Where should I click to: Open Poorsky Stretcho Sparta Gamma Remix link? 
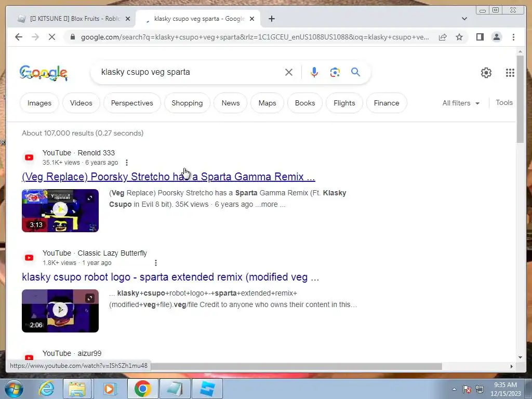point(168,177)
